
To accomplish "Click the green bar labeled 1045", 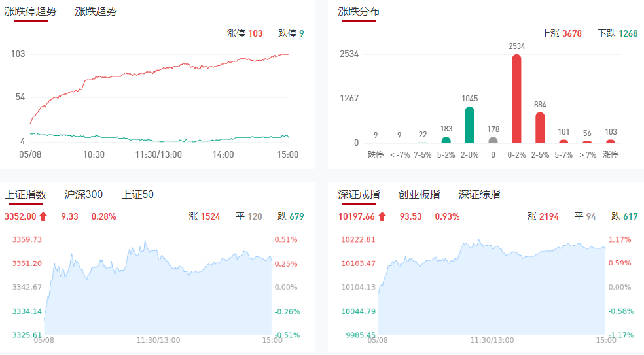I will click(469, 125).
